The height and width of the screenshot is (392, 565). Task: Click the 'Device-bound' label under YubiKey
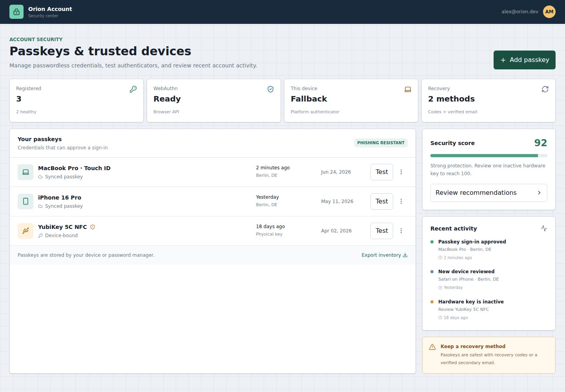(61, 236)
